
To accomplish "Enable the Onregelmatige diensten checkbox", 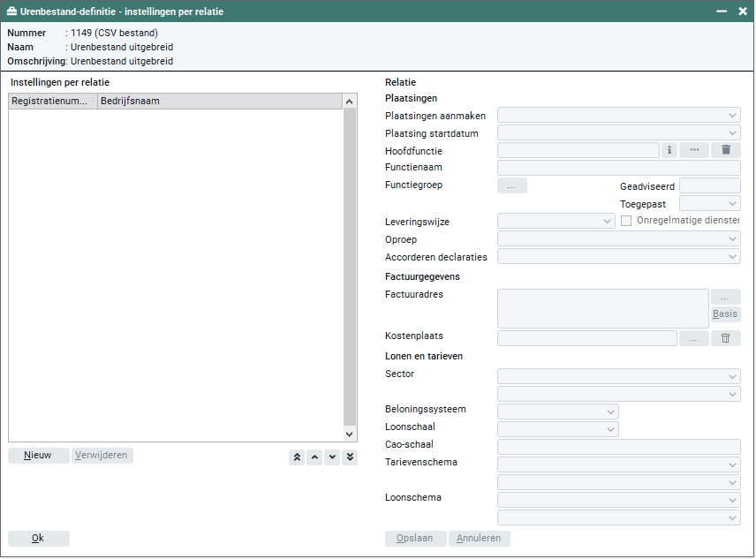I will (626, 221).
